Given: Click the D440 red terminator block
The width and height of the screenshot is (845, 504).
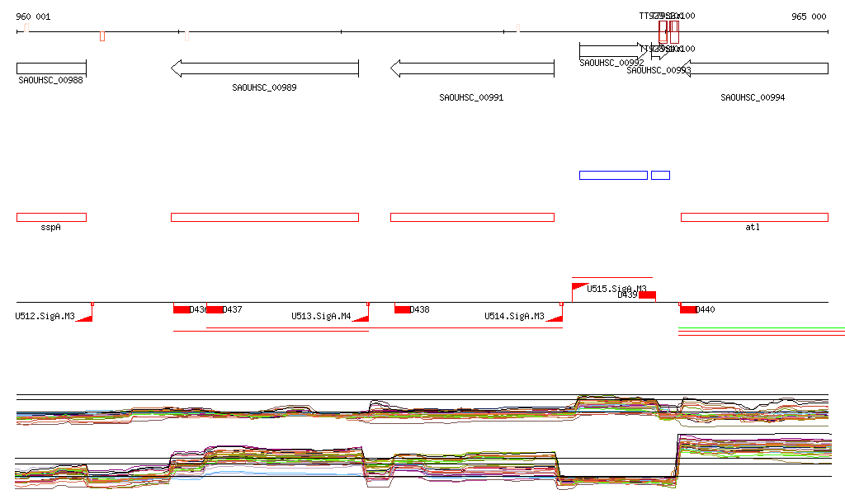Looking at the screenshot, I should [x=687, y=309].
